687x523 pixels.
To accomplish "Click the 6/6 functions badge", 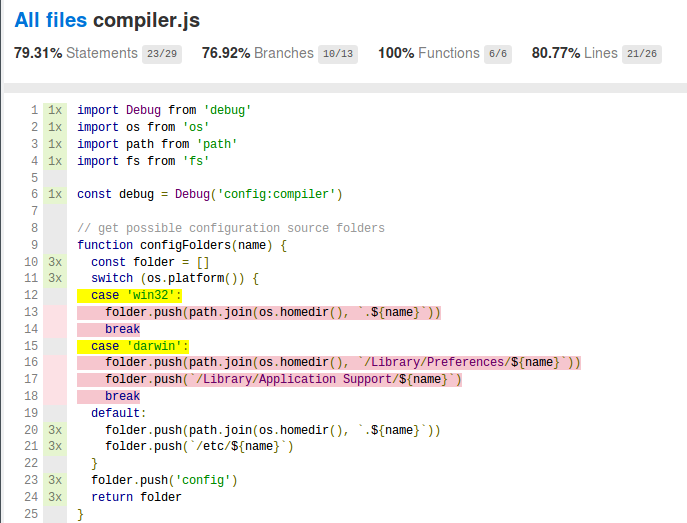I will pos(498,53).
